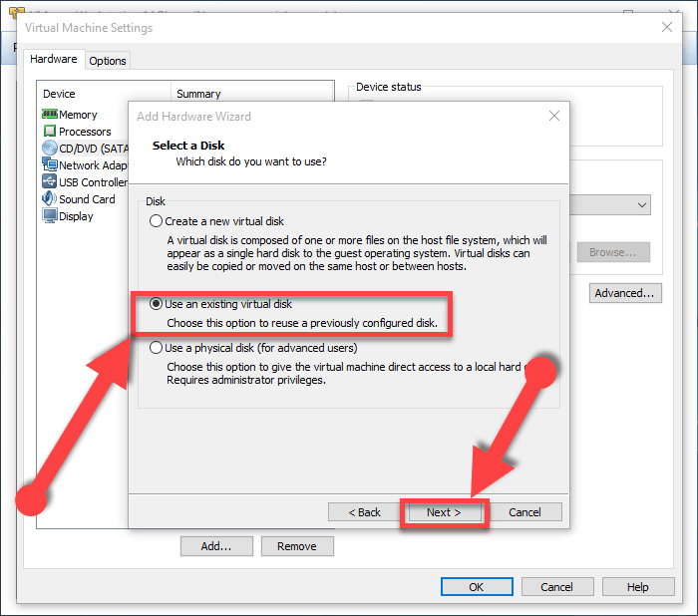698x616 pixels.
Task: Select the Display monitor icon
Action: (50, 216)
